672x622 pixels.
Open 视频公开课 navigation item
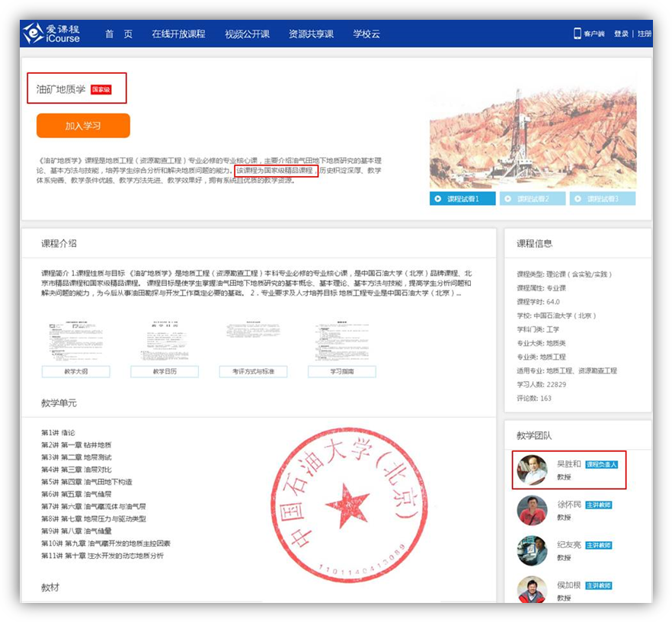[x=247, y=34]
